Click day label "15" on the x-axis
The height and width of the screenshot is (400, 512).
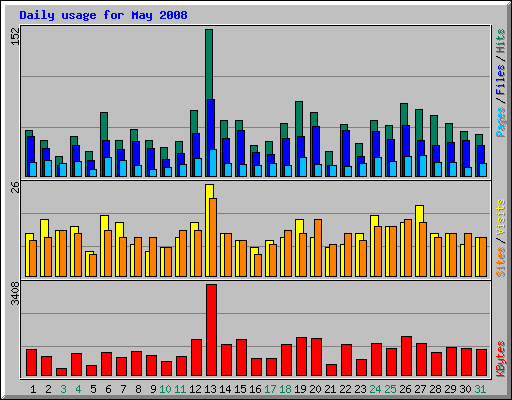[240, 389]
